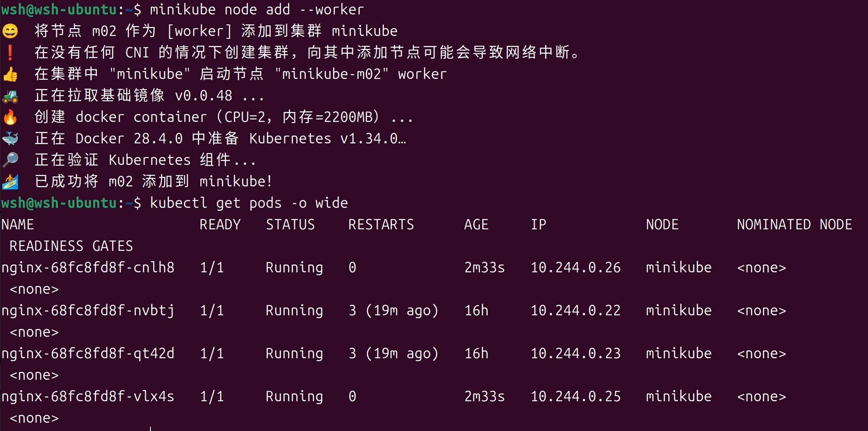The image size is (868, 431).
Task: Click IP address 10.244.0.22
Action: (576, 310)
